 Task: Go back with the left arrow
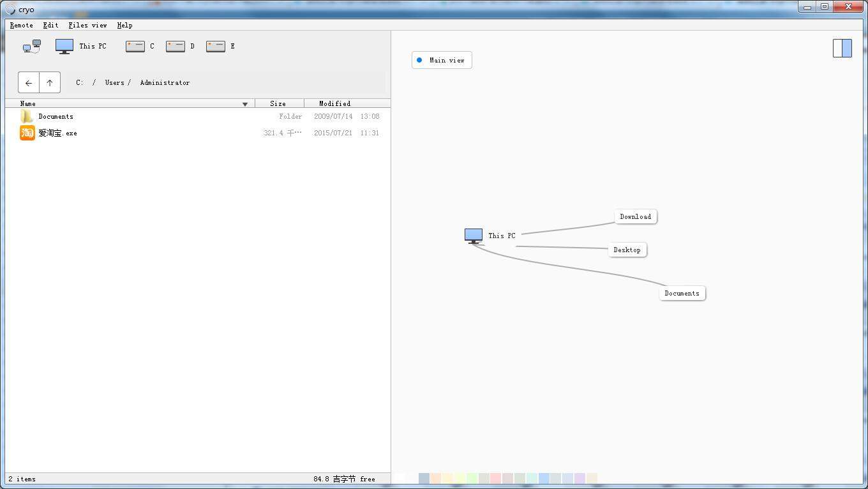pyautogui.click(x=29, y=82)
